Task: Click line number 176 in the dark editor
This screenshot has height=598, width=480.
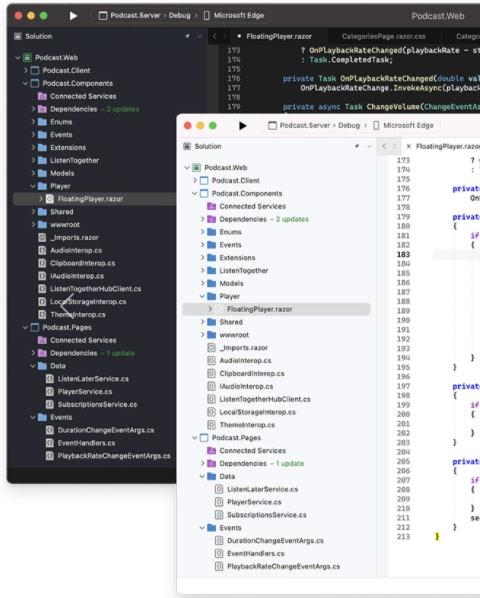Action: point(234,79)
